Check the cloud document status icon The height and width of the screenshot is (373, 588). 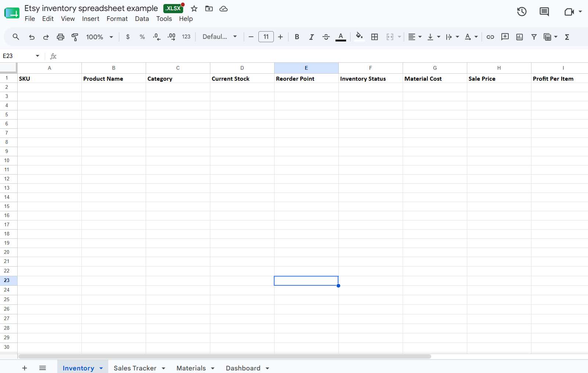coord(224,8)
